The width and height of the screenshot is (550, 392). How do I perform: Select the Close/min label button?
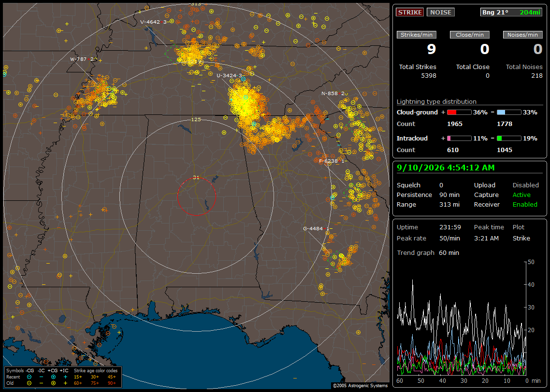coord(470,35)
